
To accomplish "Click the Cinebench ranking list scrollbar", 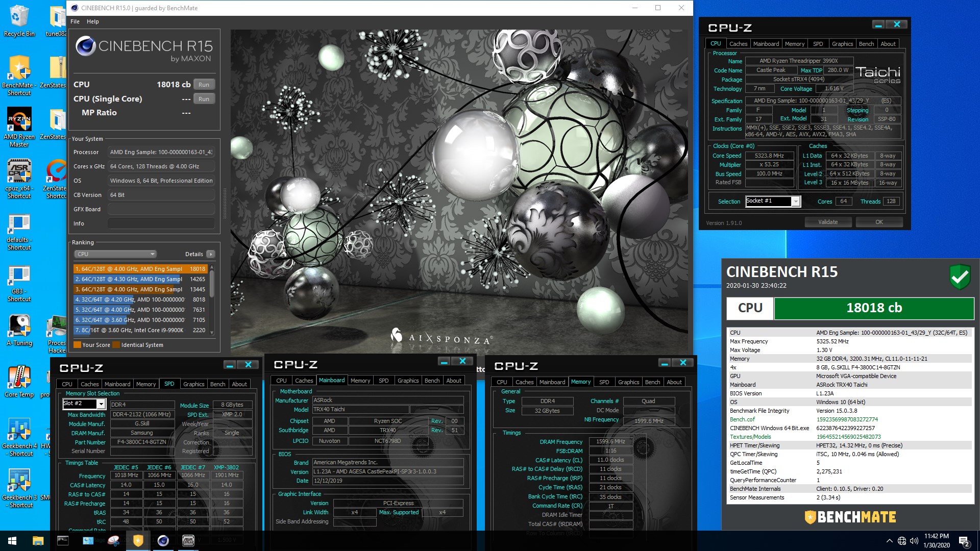I will pos(212,300).
